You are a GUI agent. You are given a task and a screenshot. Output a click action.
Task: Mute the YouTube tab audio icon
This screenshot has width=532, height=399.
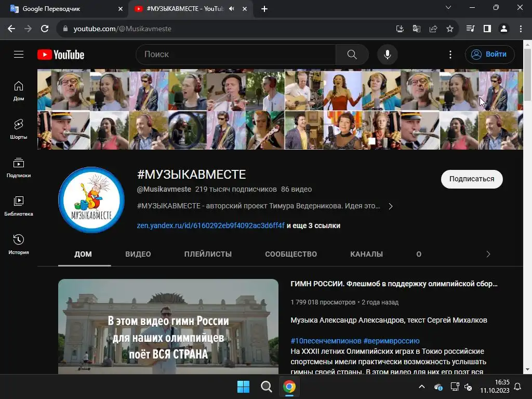[231, 9]
